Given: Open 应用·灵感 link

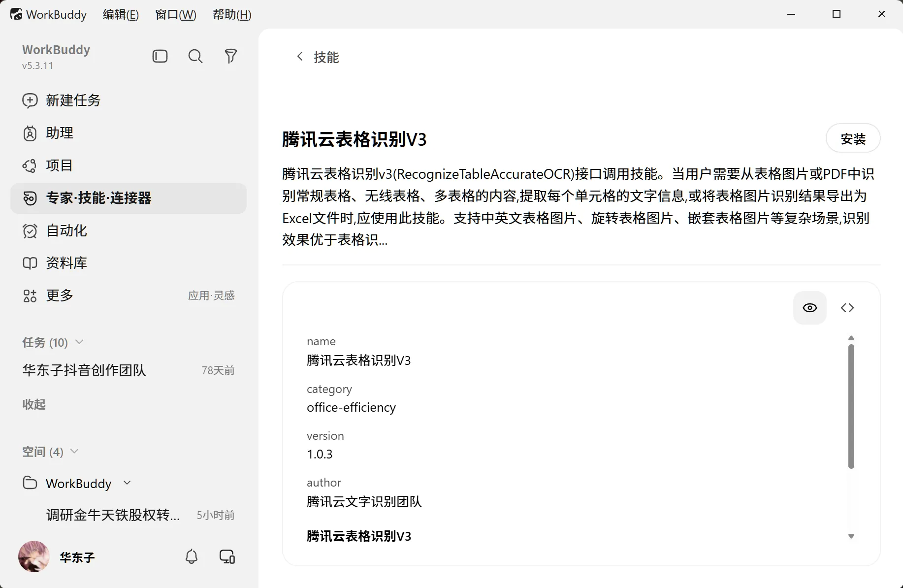Looking at the screenshot, I should (x=211, y=295).
